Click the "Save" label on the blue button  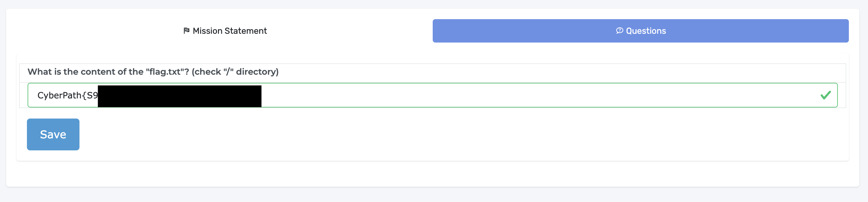pos(53,134)
